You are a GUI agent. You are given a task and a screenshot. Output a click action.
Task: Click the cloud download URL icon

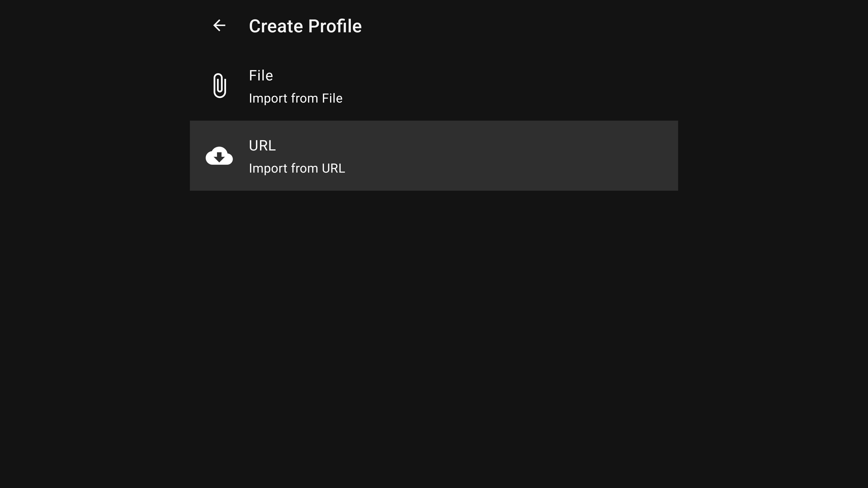pyautogui.click(x=219, y=156)
